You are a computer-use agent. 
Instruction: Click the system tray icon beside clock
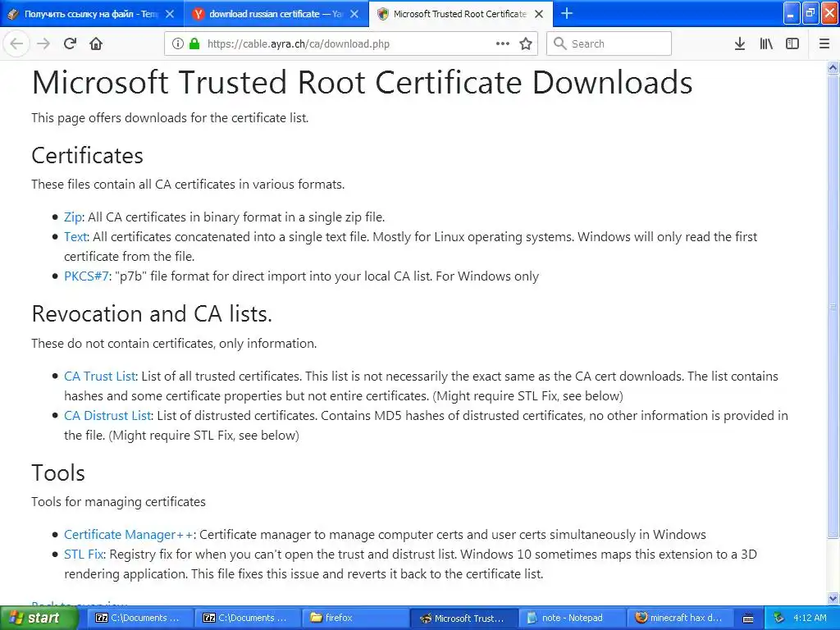tap(779, 618)
